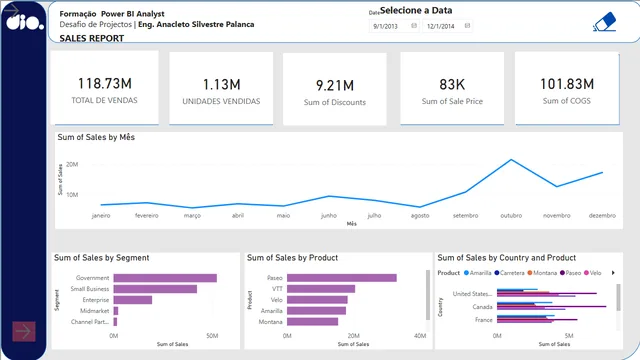Click the 'novembro' axis label
The image size is (640, 360).
click(x=557, y=216)
